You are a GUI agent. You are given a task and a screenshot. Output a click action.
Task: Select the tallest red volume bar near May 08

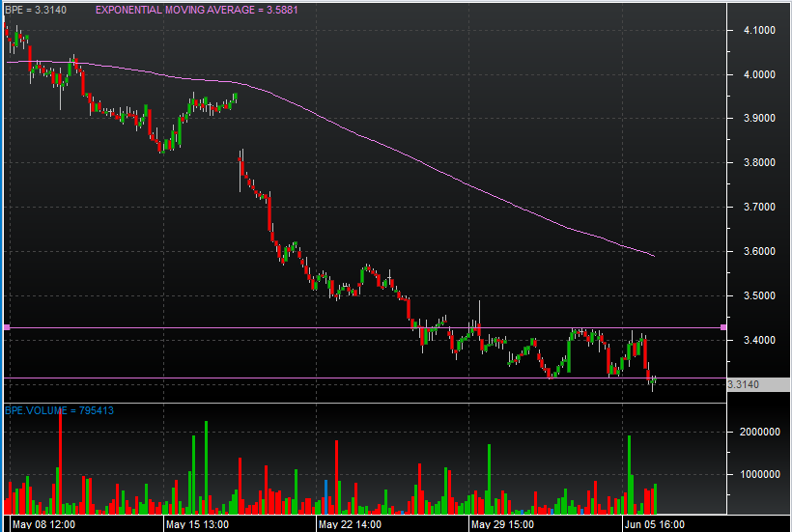(x=61, y=462)
